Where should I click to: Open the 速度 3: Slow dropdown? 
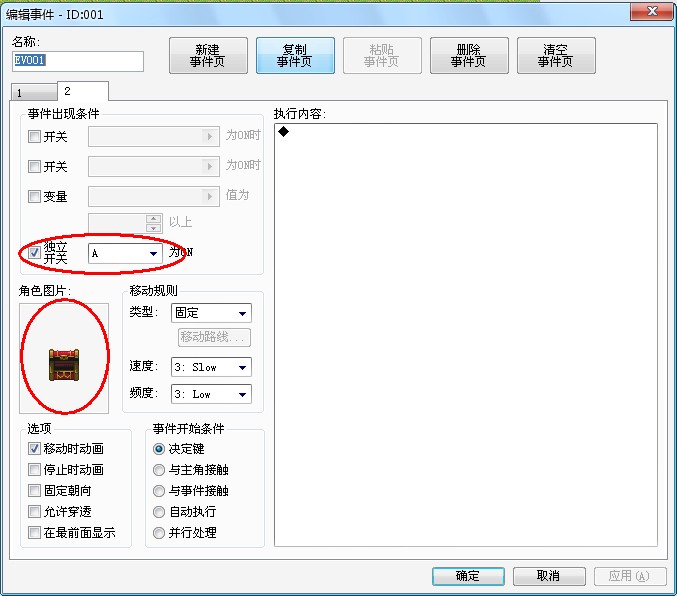(x=211, y=368)
